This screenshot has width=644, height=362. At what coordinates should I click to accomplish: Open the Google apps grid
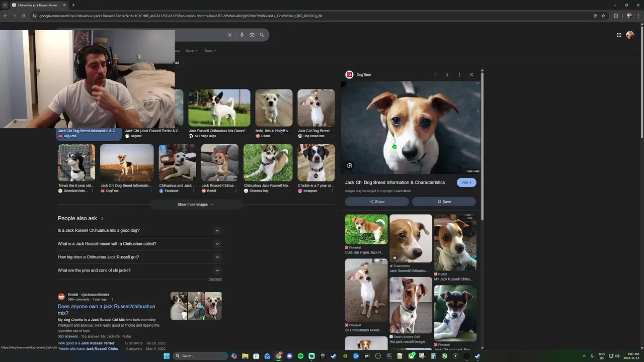point(619,35)
